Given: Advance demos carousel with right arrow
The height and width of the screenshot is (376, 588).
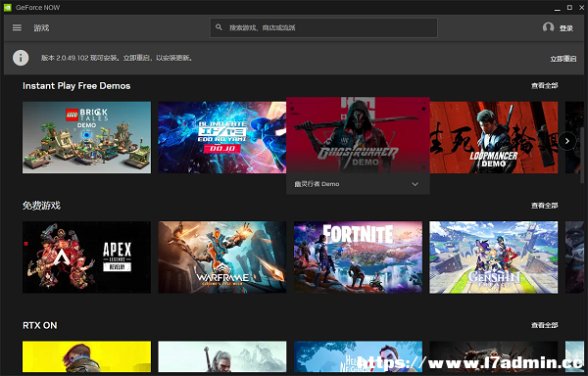Looking at the screenshot, I should 567,141.
